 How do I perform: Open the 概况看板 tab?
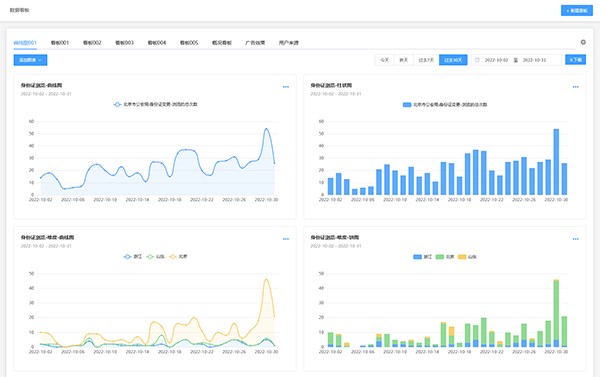click(222, 42)
